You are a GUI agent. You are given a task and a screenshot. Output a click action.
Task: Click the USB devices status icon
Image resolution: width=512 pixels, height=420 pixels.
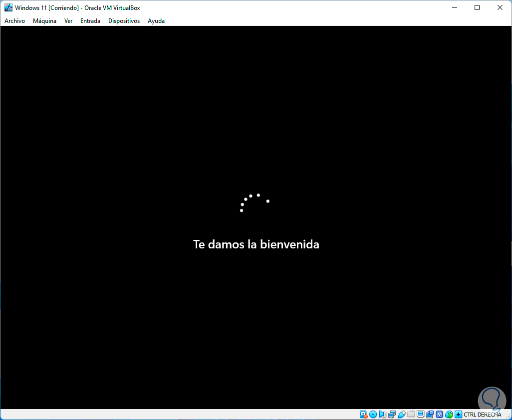point(402,415)
